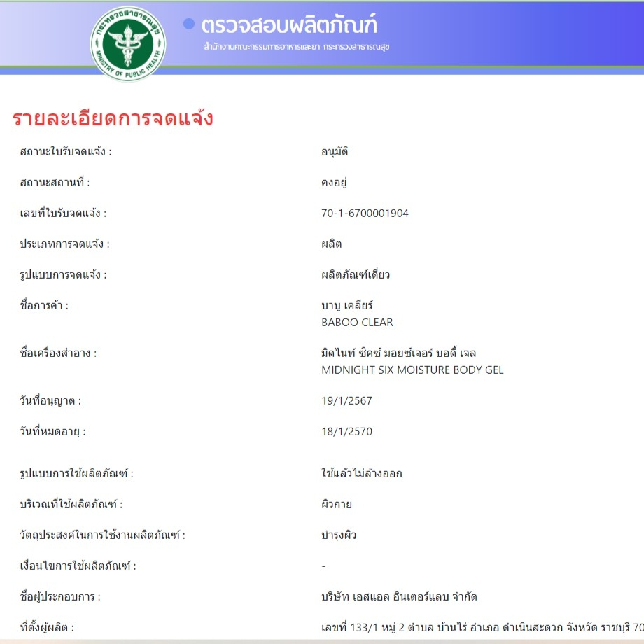644x644 pixels.
Task: Select the label วันที่หมดอายุ
Action: pos(52,432)
